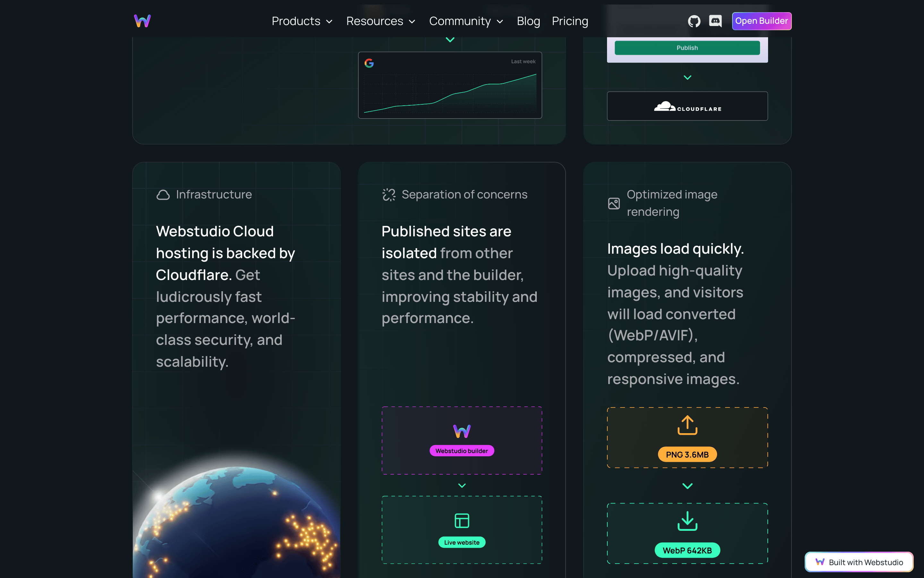Click the Open Builder button
The image size is (924, 578).
pyautogui.click(x=761, y=21)
